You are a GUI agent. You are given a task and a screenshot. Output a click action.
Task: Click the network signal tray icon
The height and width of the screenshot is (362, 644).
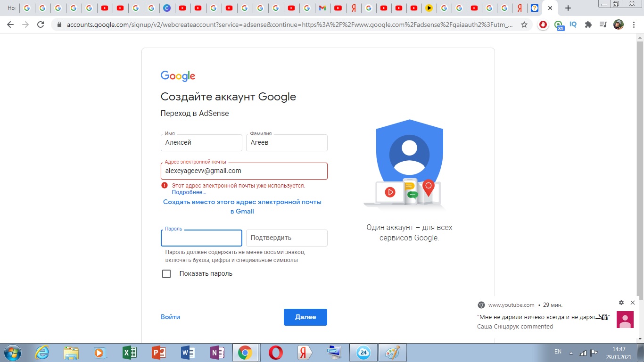point(583,353)
